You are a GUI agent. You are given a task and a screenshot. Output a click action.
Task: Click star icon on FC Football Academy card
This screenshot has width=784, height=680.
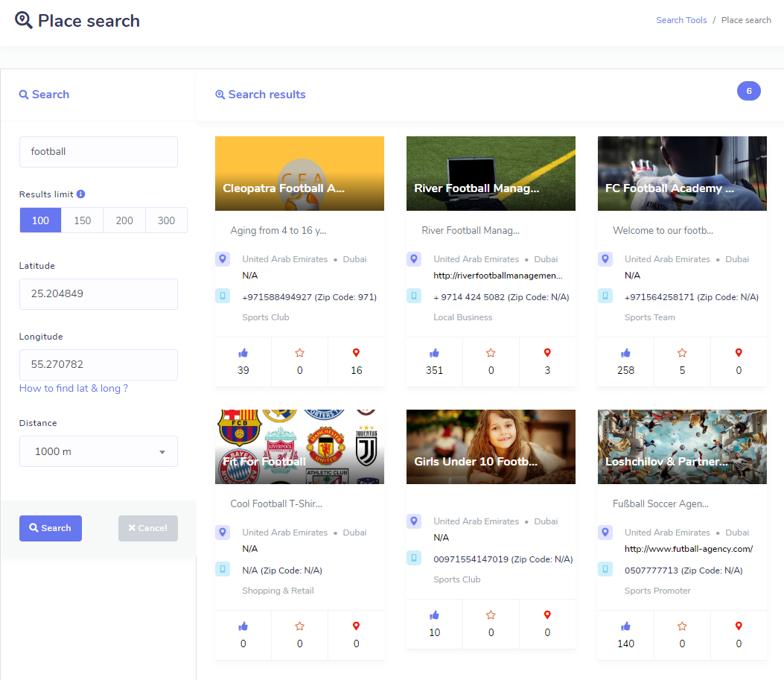pos(682,353)
